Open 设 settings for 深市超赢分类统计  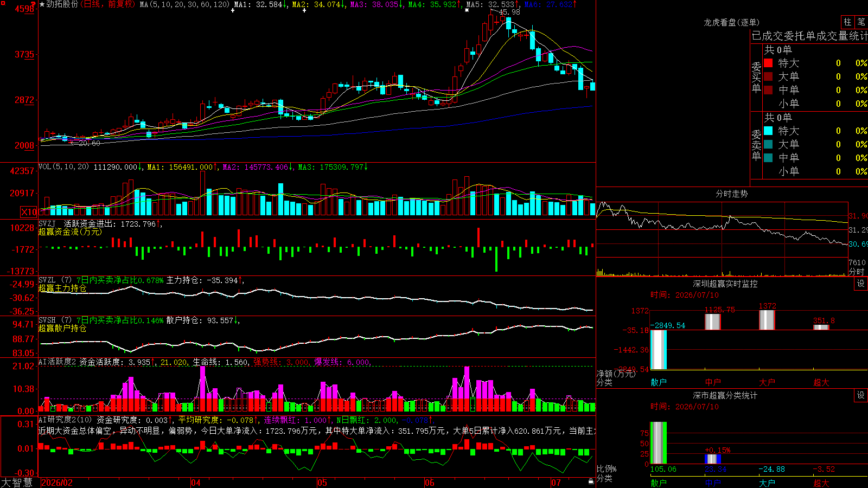click(x=861, y=395)
